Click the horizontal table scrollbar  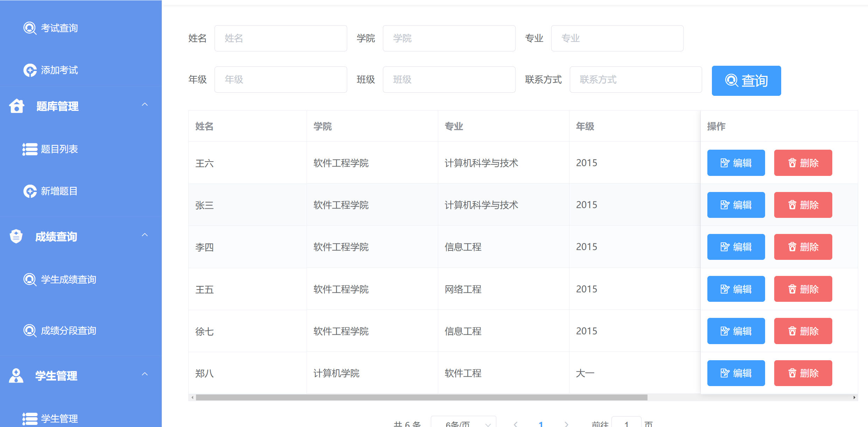[420, 397]
